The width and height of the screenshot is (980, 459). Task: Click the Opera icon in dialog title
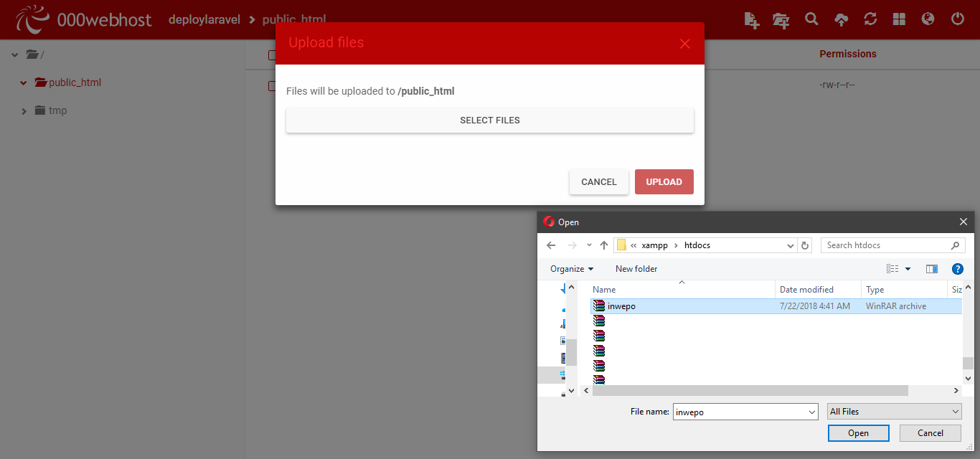(550, 222)
